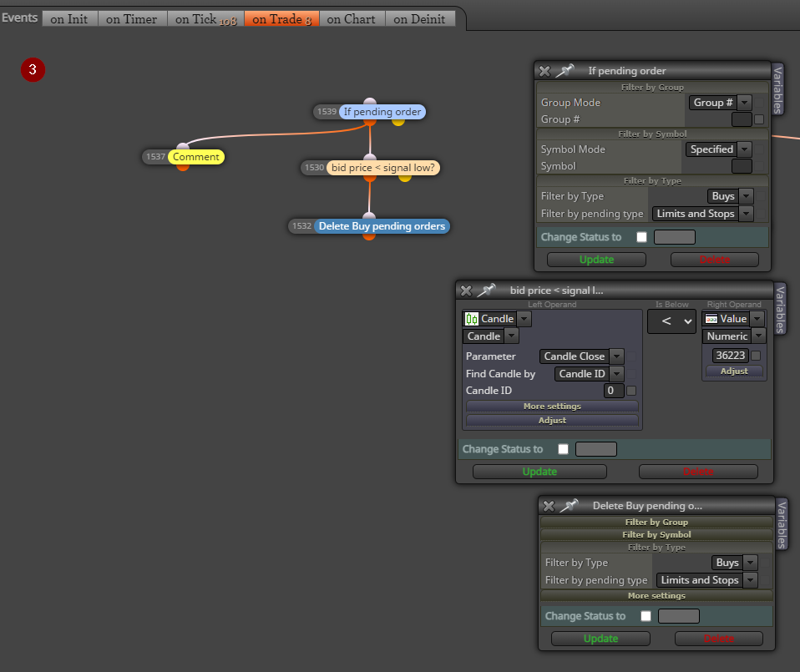Click Update in If pending order panel

click(596, 260)
